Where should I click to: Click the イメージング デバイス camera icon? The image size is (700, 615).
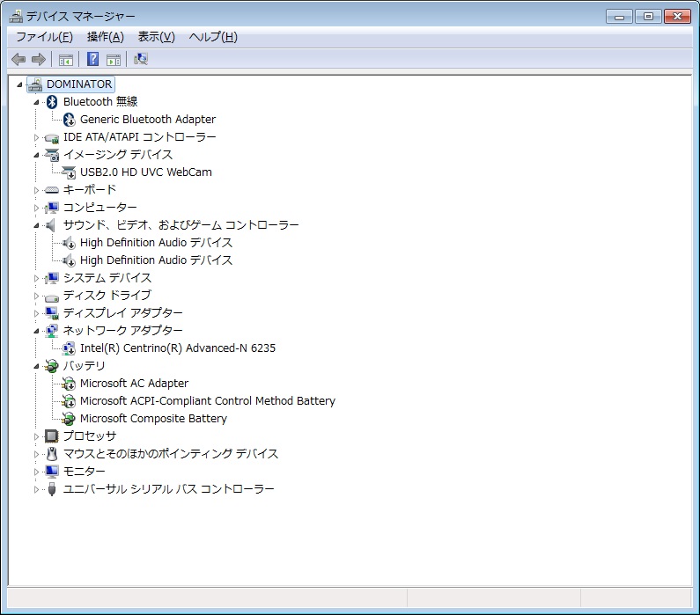[x=52, y=155]
